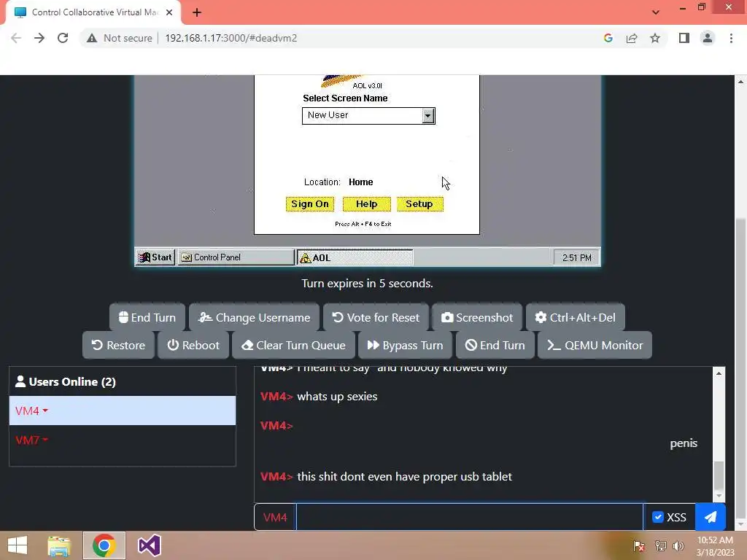Close the current browser tab
The width and height of the screenshot is (747, 560).
click(x=169, y=12)
